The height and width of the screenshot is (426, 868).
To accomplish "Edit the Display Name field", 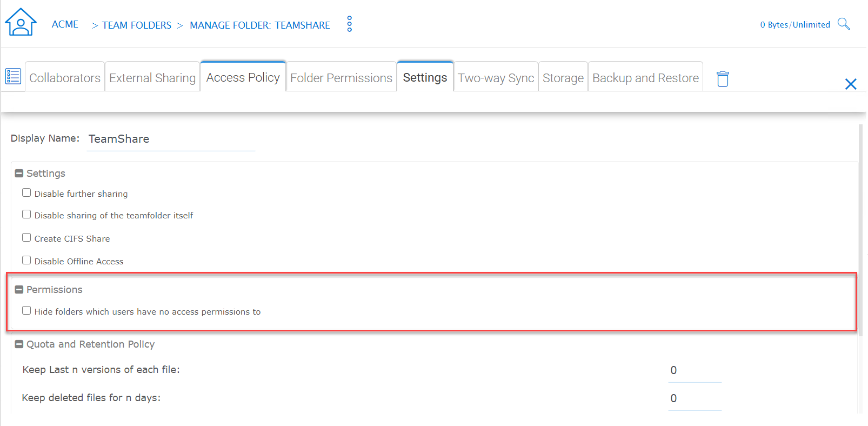I will (x=171, y=139).
